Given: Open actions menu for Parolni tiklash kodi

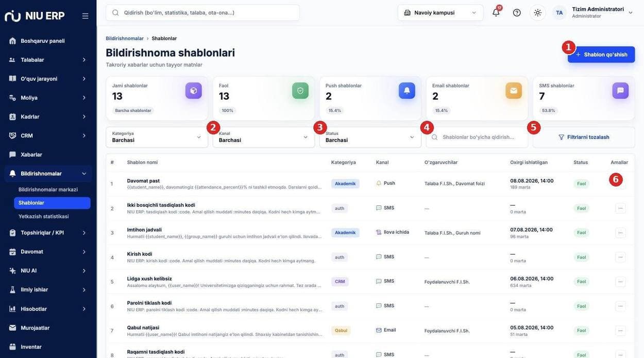Looking at the screenshot, I should pos(620,306).
